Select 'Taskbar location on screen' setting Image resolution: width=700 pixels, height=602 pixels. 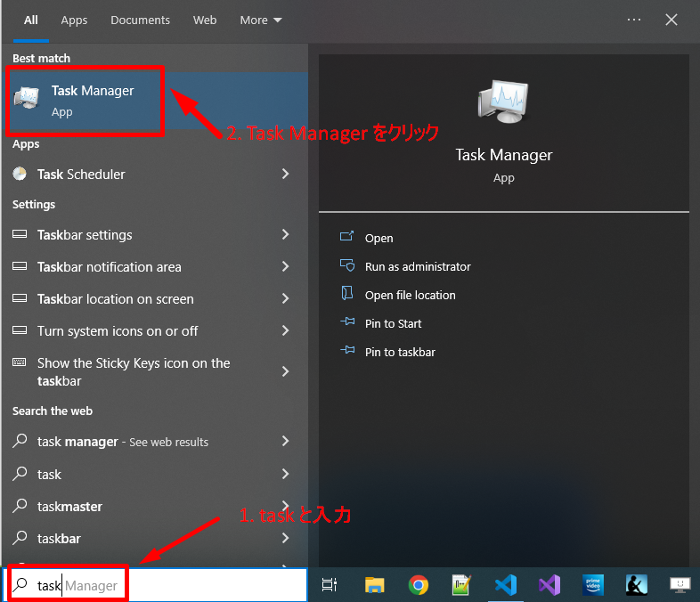click(115, 299)
